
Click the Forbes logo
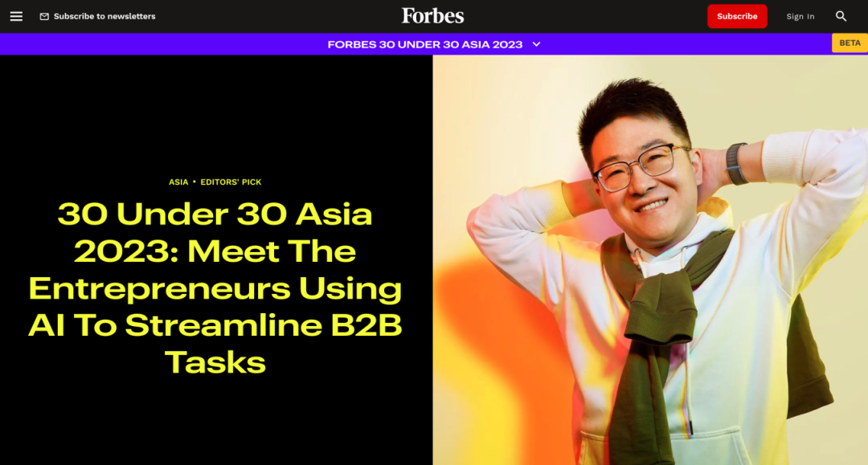coord(433,16)
